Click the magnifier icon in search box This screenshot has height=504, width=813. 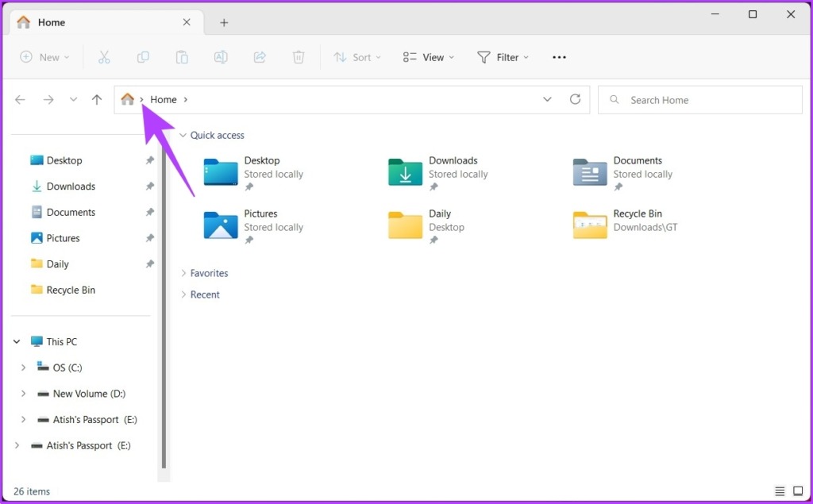(615, 99)
